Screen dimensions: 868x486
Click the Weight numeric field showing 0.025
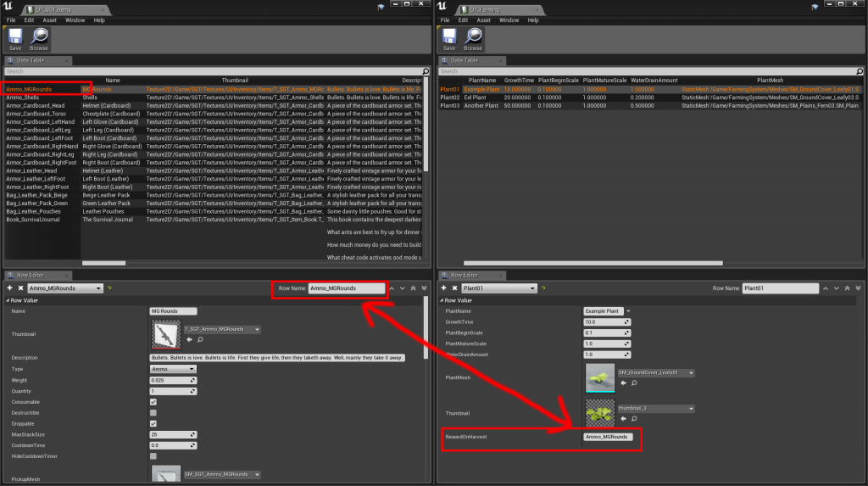click(x=170, y=380)
